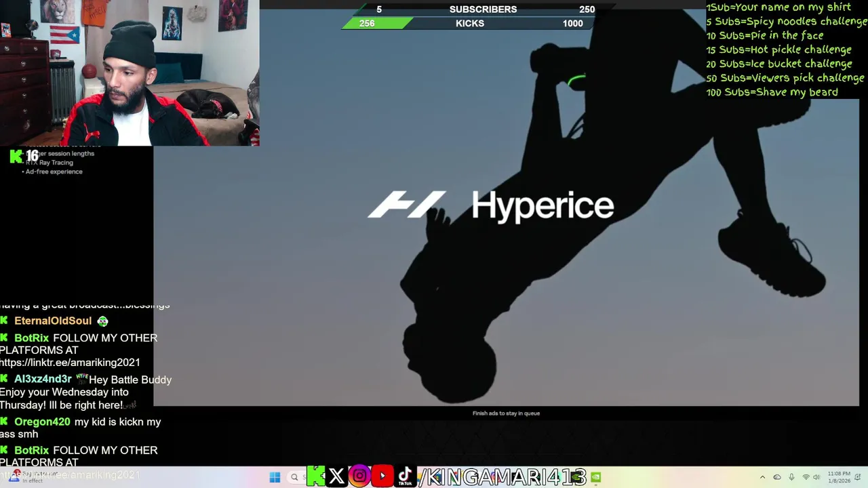Click 'Ad-free experience' text line

(x=54, y=171)
